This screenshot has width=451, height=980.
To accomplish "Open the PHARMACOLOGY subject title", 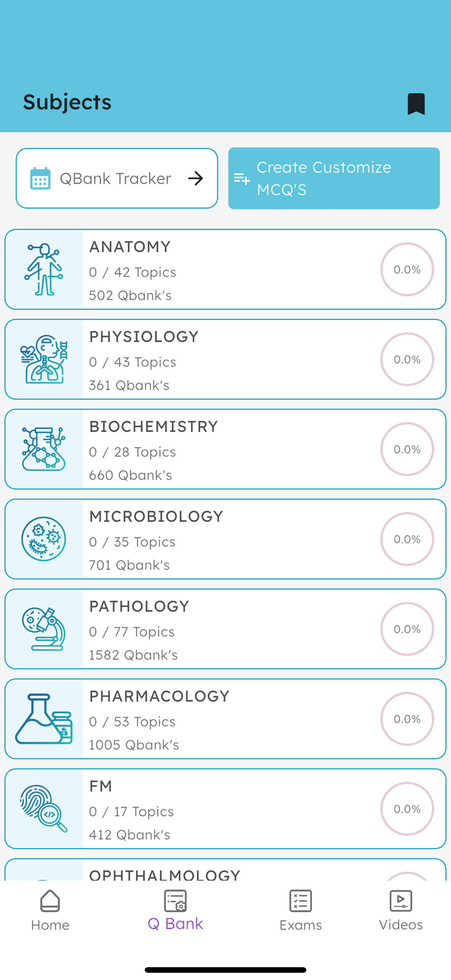I will [159, 696].
